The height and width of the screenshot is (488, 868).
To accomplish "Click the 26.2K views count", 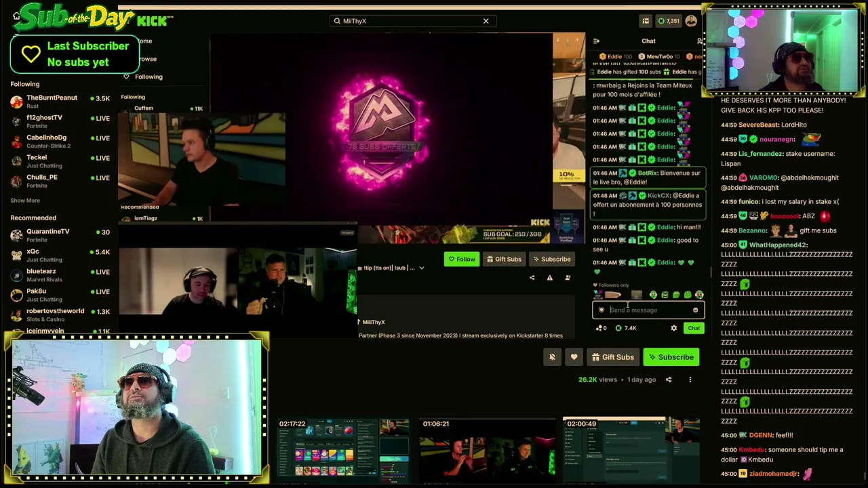I will (x=597, y=380).
